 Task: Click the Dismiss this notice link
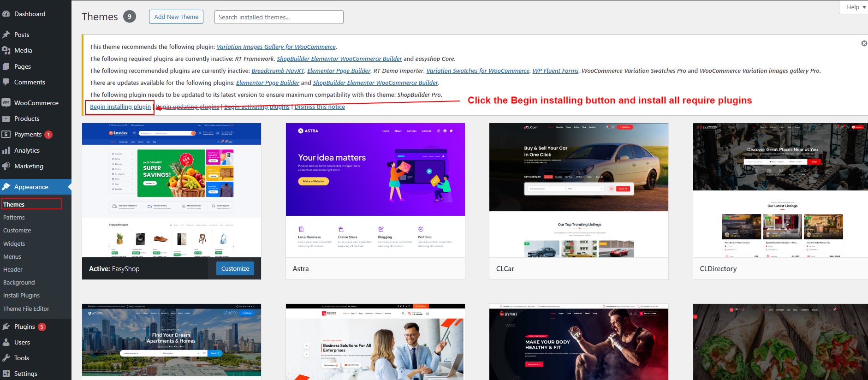[320, 107]
